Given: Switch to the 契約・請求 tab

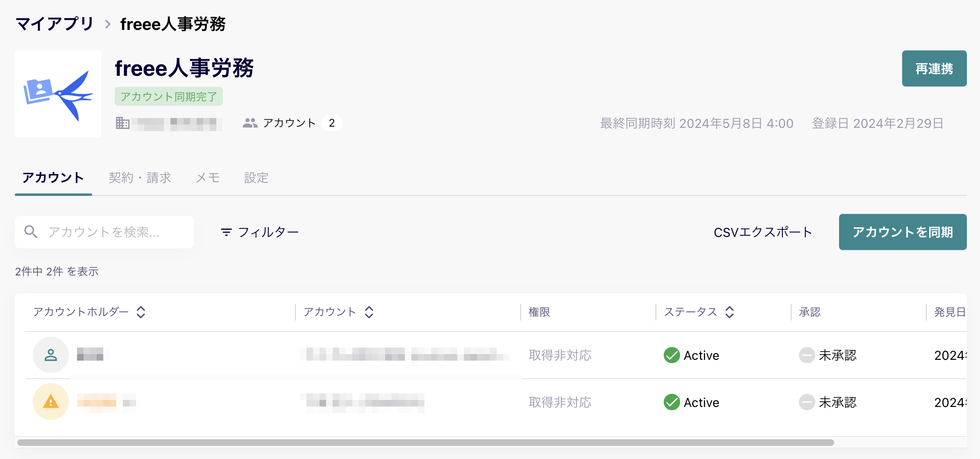Looking at the screenshot, I should [140, 178].
